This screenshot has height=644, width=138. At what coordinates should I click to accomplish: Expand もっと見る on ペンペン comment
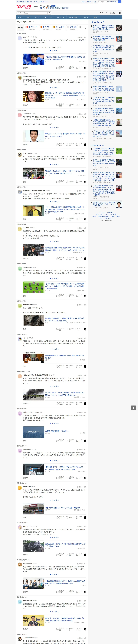[x=54, y=349]
